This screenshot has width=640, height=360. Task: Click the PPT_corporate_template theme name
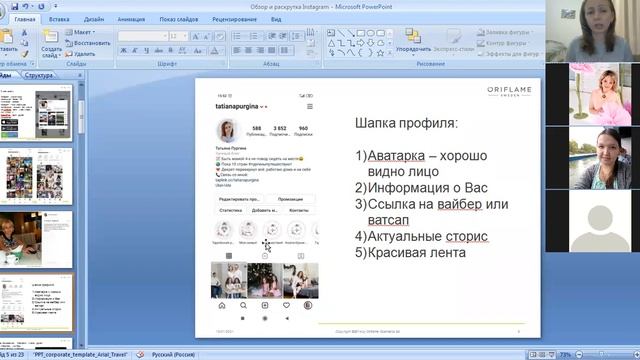coord(80,355)
